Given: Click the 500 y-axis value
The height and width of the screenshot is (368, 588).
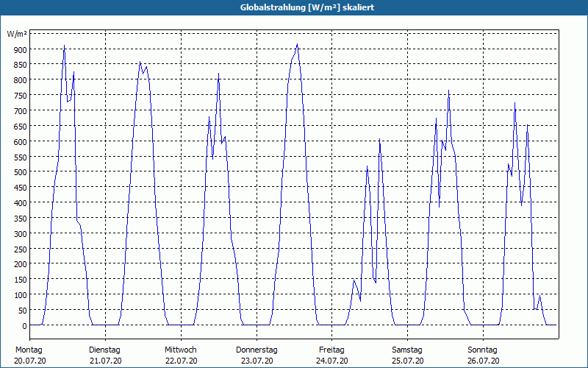Looking at the screenshot, I should 20,172.
